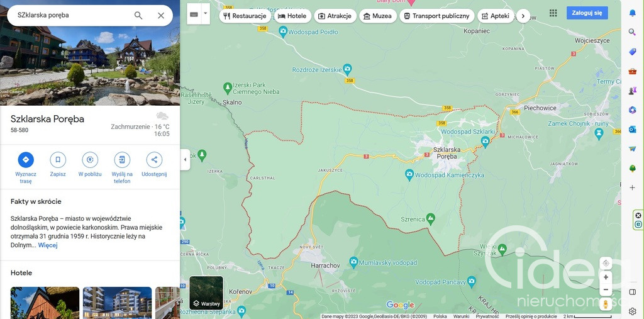
Task: Open the green tree icon in the sidebar
Action: pyautogui.click(x=633, y=168)
